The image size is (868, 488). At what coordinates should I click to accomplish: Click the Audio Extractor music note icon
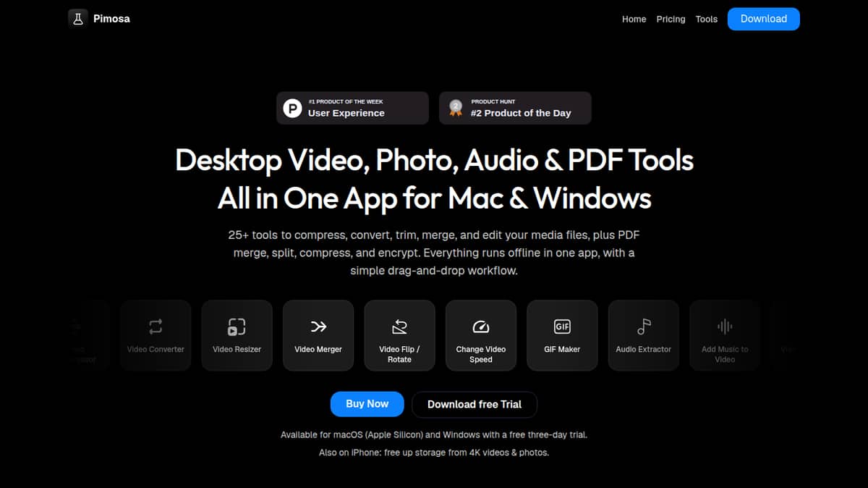(644, 327)
